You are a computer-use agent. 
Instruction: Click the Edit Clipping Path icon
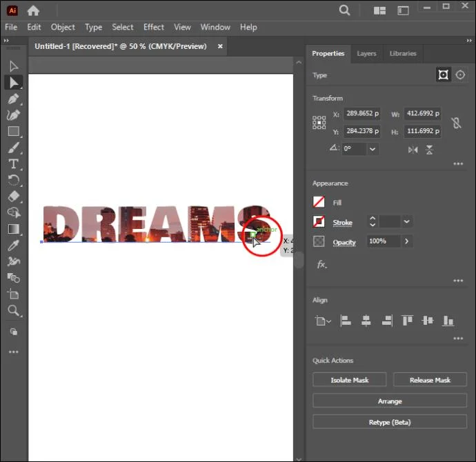click(x=443, y=74)
